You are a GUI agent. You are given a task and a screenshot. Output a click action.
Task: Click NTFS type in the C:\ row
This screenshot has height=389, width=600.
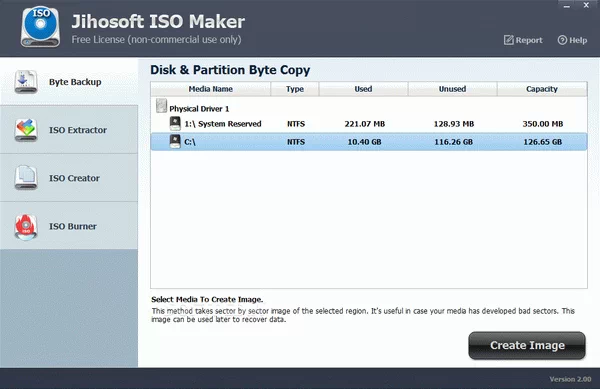pos(296,142)
